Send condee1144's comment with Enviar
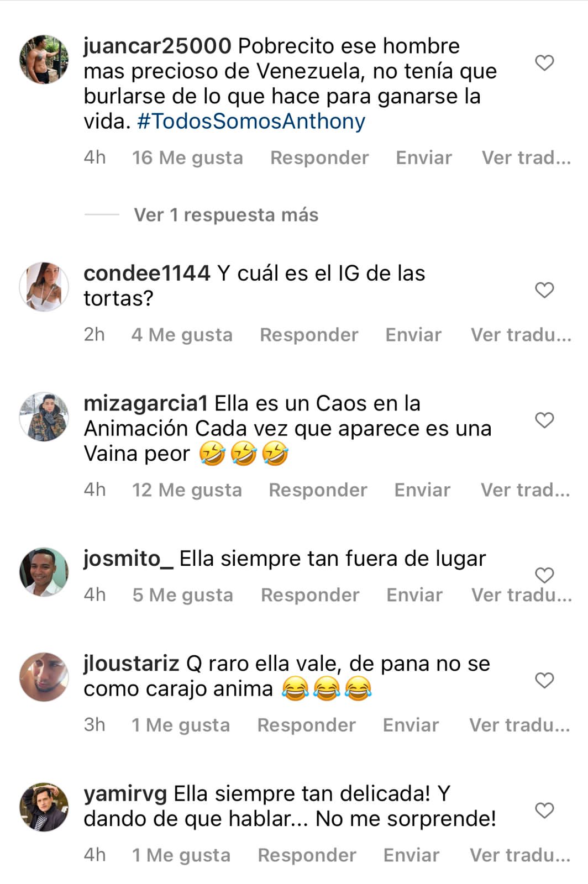This screenshot has height=884, width=588. coord(413,335)
